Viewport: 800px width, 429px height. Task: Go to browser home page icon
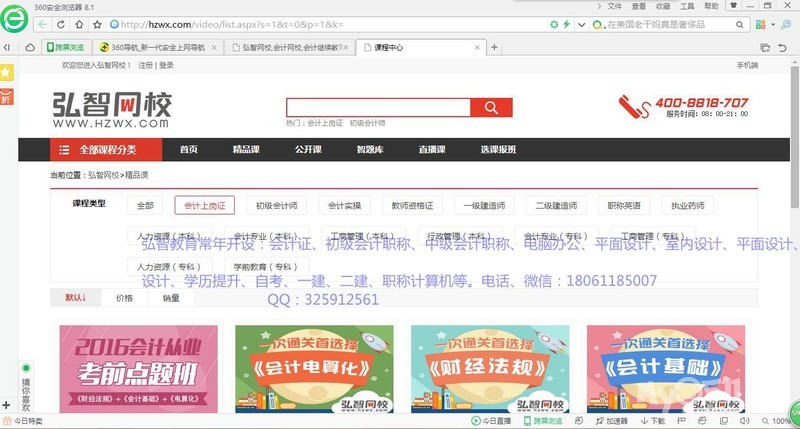click(79, 24)
